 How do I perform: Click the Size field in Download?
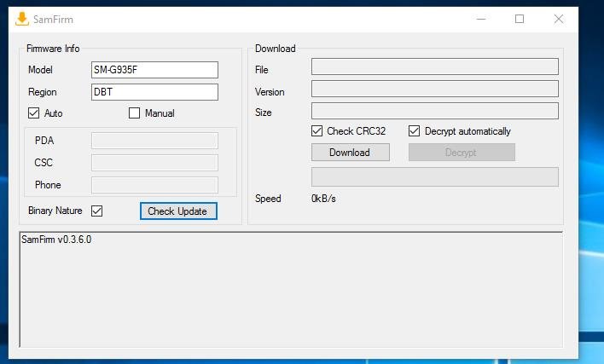coord(434,111)
